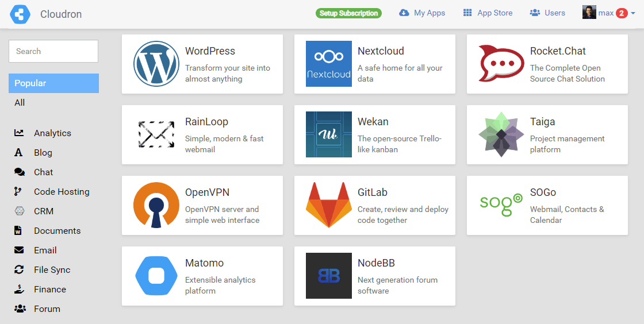Open the NodeBB app icon
The width and height of the screenshot is (644, 324).
[x=329, y=276]
